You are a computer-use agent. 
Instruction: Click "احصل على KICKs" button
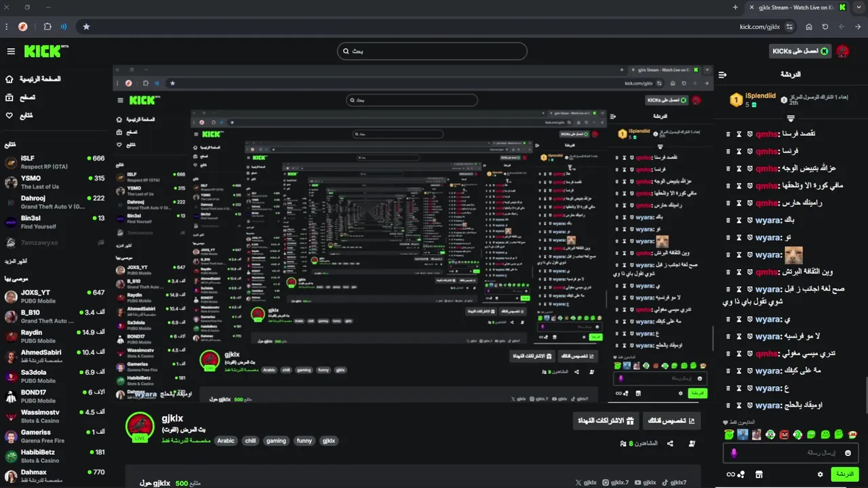point(801,52)
